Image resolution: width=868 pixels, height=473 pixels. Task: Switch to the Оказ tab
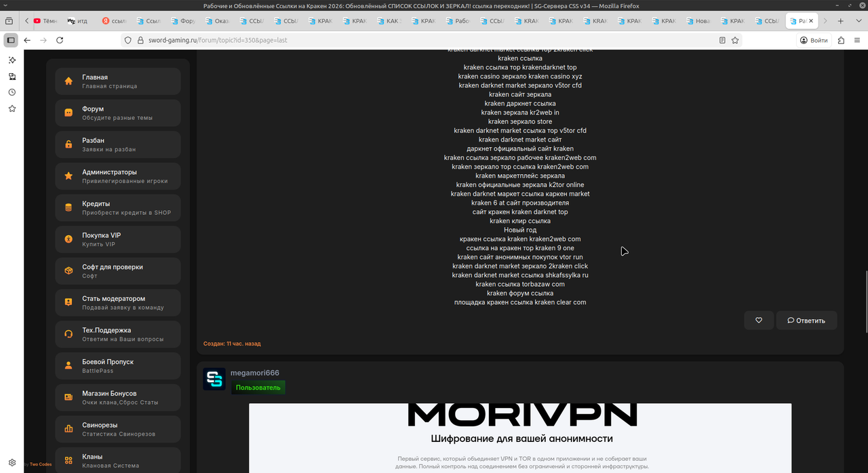pyautogui.click(x=217, y=21)
